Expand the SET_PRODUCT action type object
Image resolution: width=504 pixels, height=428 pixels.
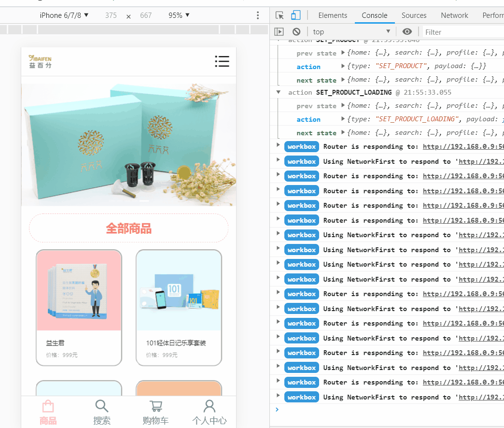tap(343, 66)
